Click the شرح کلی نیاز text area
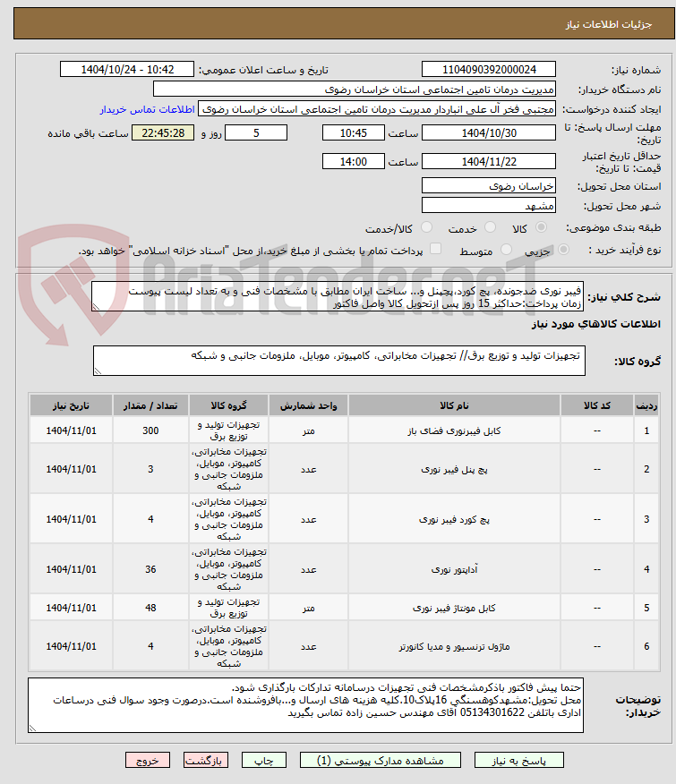The width and height of the screenshot is (676, 784). tap(338, 296)
